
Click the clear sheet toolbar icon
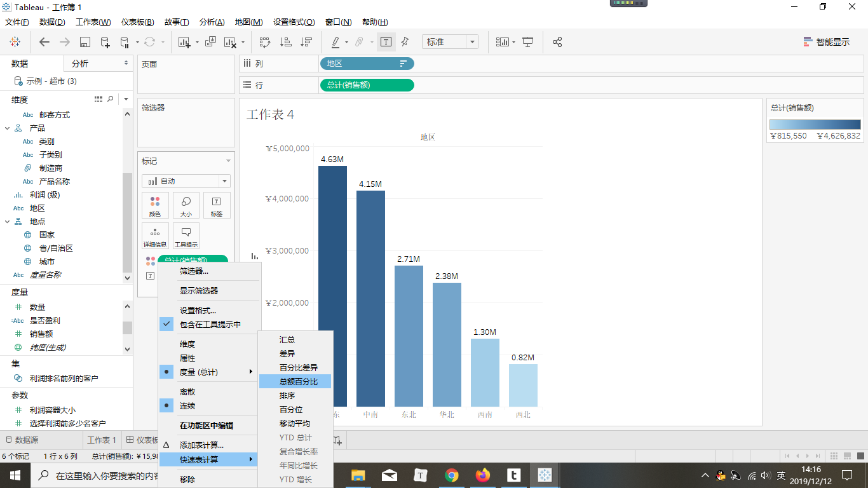[230, 42]
